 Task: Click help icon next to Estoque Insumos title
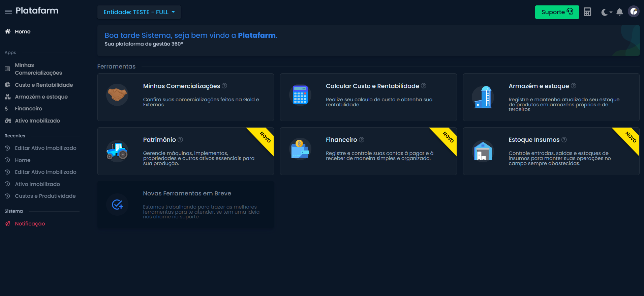[x=564, y=139]
